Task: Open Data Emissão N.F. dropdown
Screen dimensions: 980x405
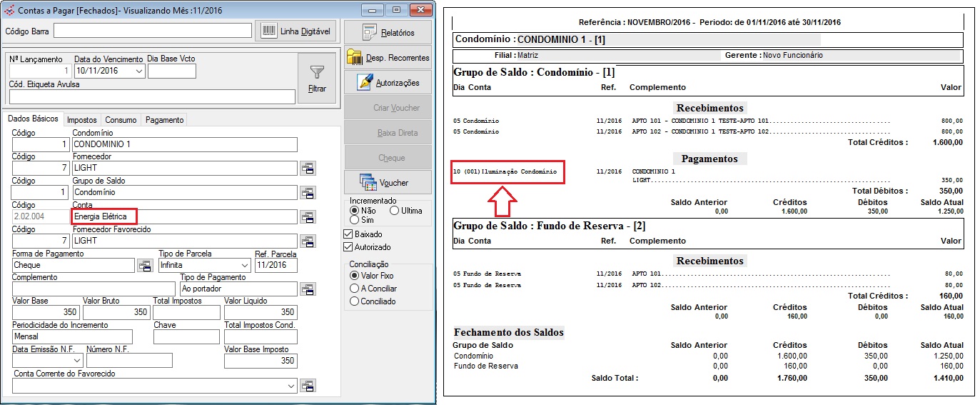Action: tap(76, 361)
